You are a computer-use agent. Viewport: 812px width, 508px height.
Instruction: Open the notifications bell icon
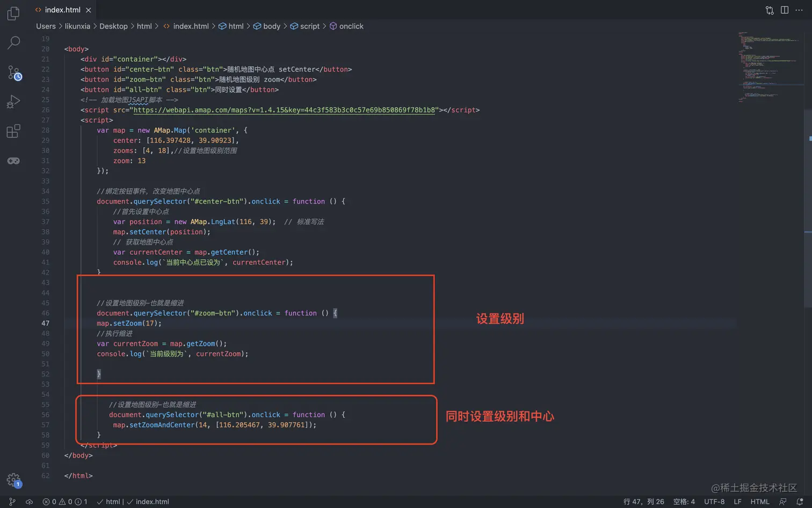point(800,502)
